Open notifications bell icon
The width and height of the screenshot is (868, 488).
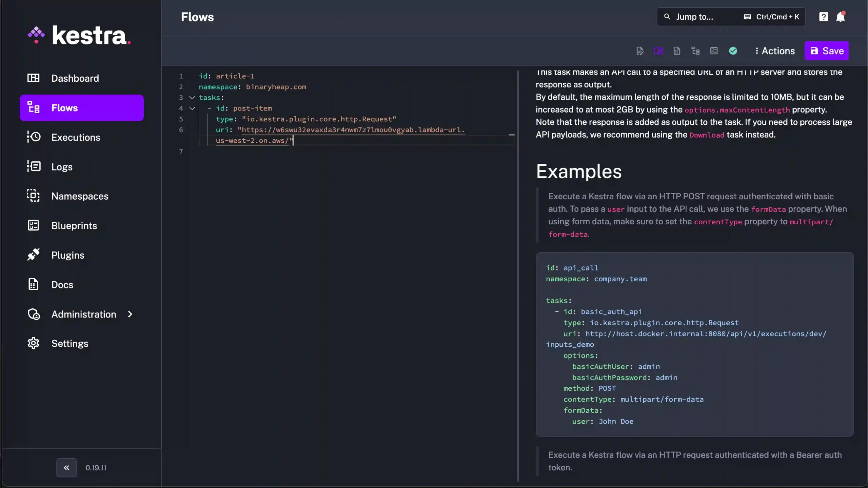click(841, 17)
